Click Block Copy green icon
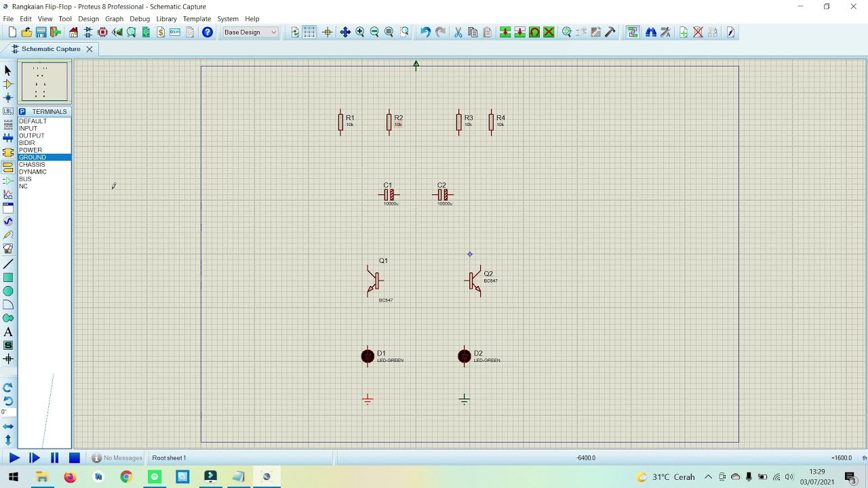 [x=505, y=33]
